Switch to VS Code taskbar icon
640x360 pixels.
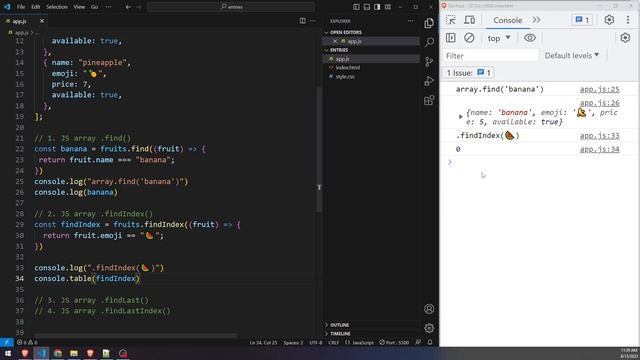coord(41,353)
